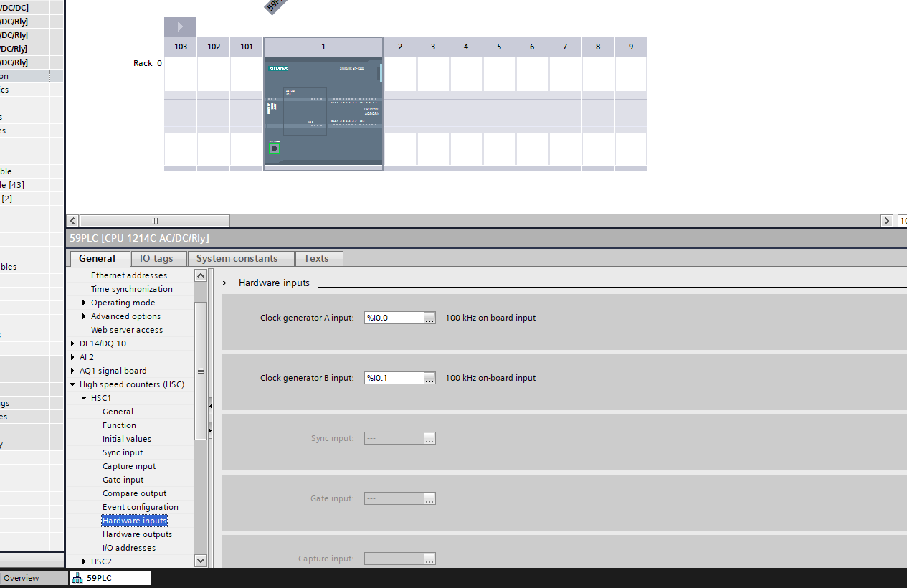The image size is (907, 588).
Task: Select the green PROFINET port on the CPU
Action: click(x=275, y=148)
